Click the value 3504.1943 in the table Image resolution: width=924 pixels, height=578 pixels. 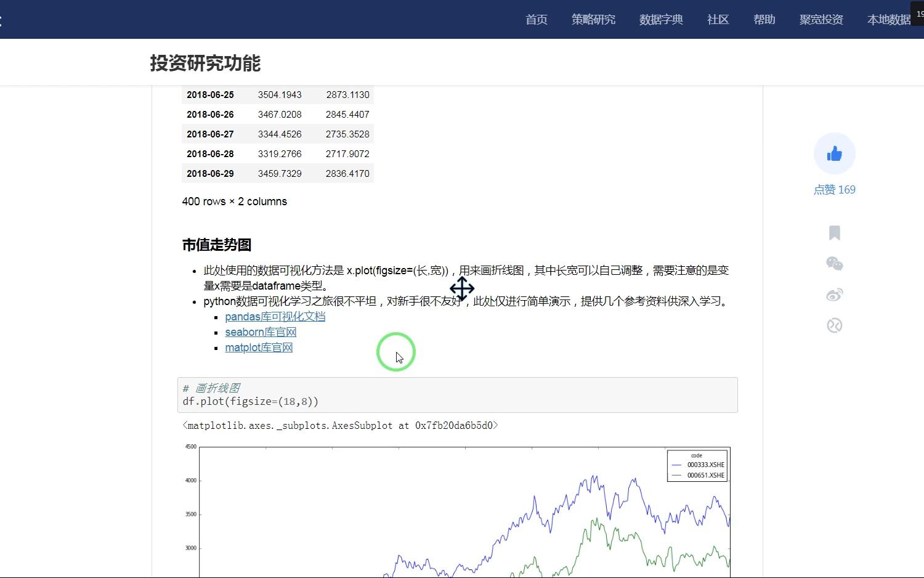click(280, 95)
